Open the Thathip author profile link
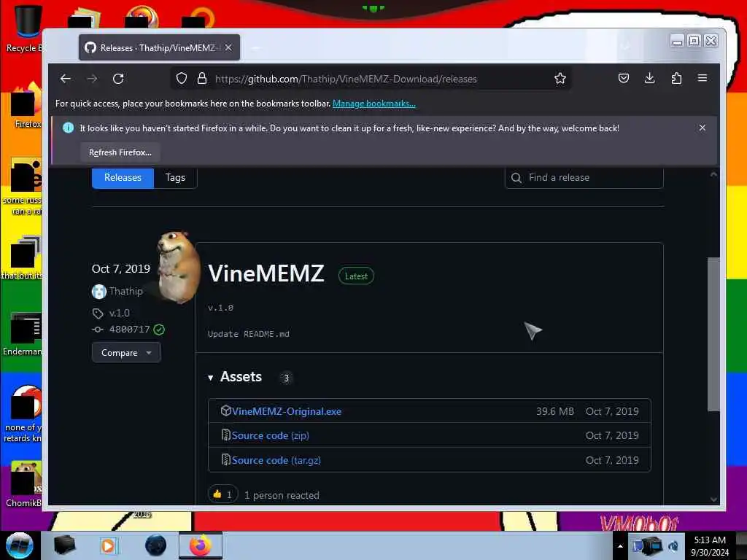The image size is (747, 560). [x=125, y=291]
